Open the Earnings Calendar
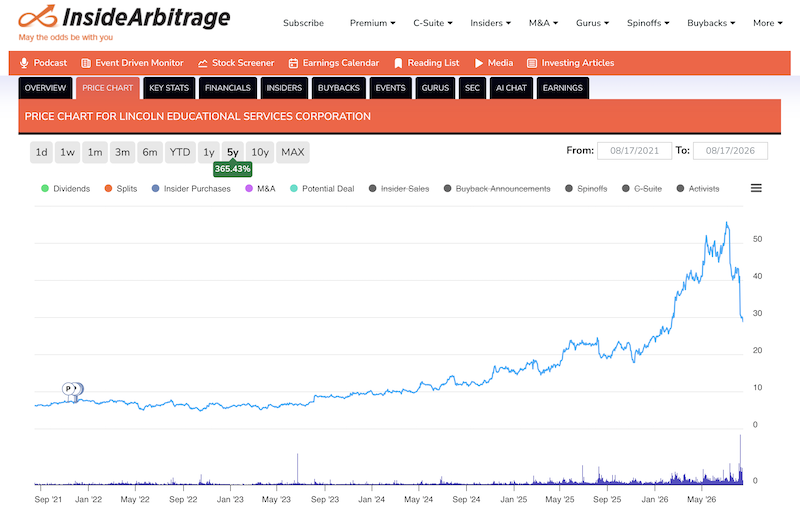The width and height of the screenshot is (800, 512). pyautogui.click(x=334, y=63)
